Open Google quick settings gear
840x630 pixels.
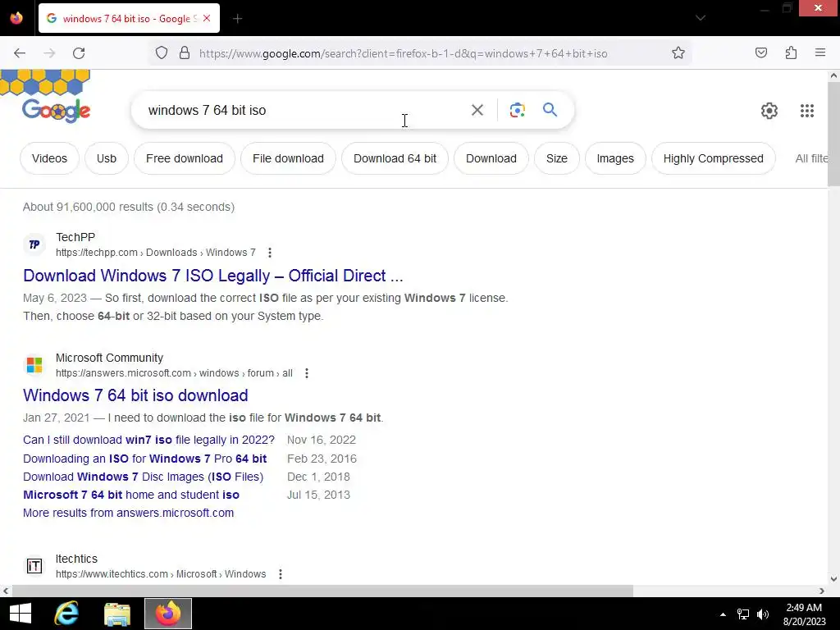(769, 111)
